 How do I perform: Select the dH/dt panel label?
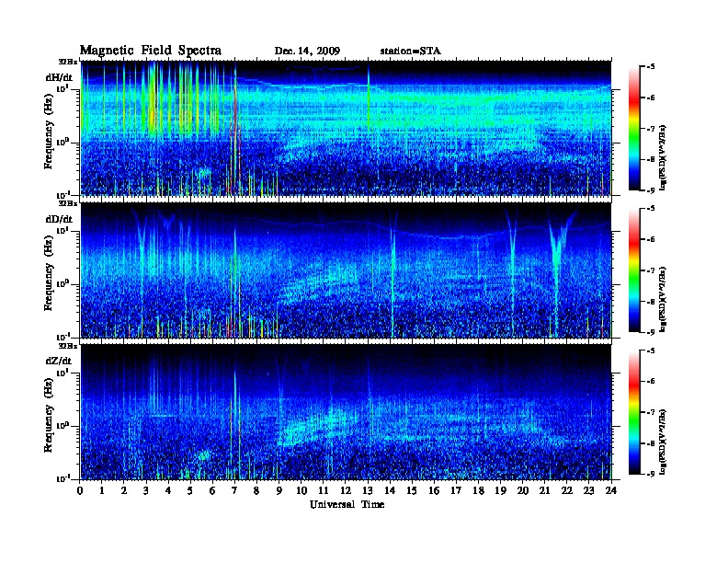[x=59, y=77]
